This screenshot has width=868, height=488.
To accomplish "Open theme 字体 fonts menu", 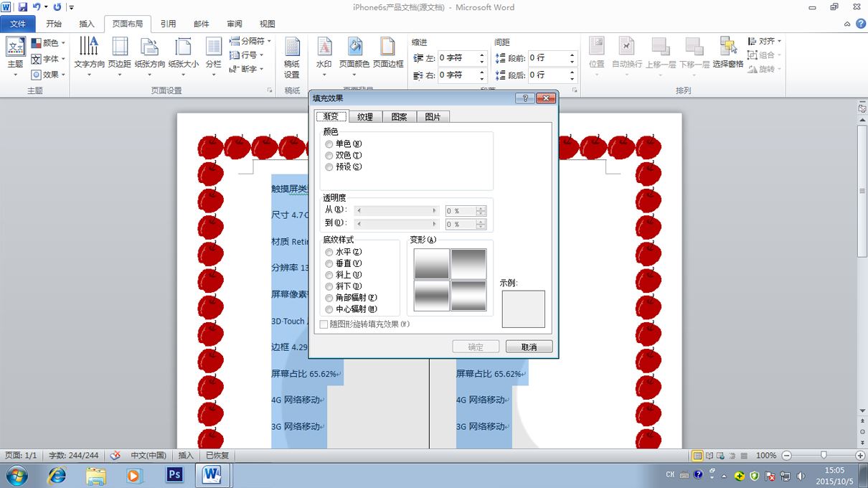I will pos(48,59).
